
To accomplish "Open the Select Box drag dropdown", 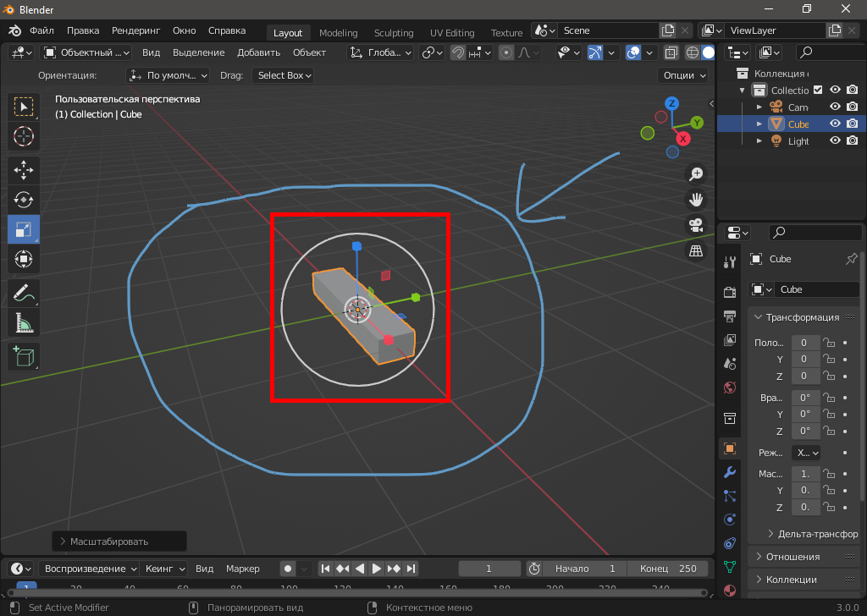I will [x=284, y=75].
